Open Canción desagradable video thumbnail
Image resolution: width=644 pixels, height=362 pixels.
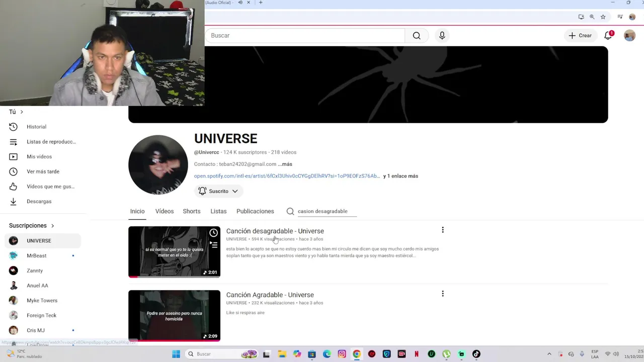[174, 252]
